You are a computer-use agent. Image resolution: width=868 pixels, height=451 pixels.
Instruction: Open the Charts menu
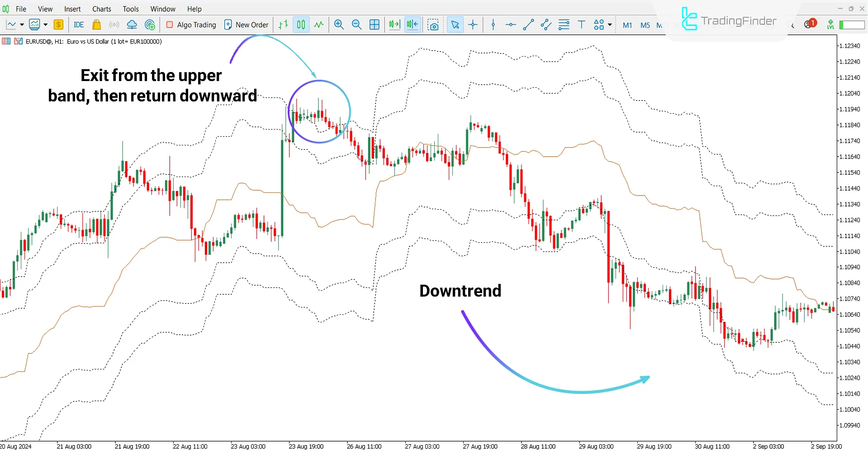coord(101,9)
